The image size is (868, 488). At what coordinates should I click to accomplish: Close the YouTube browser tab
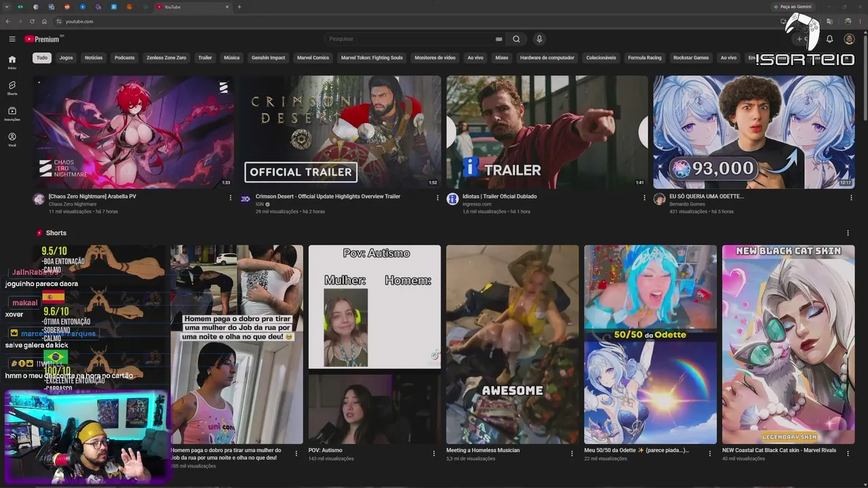coord(227,7)
